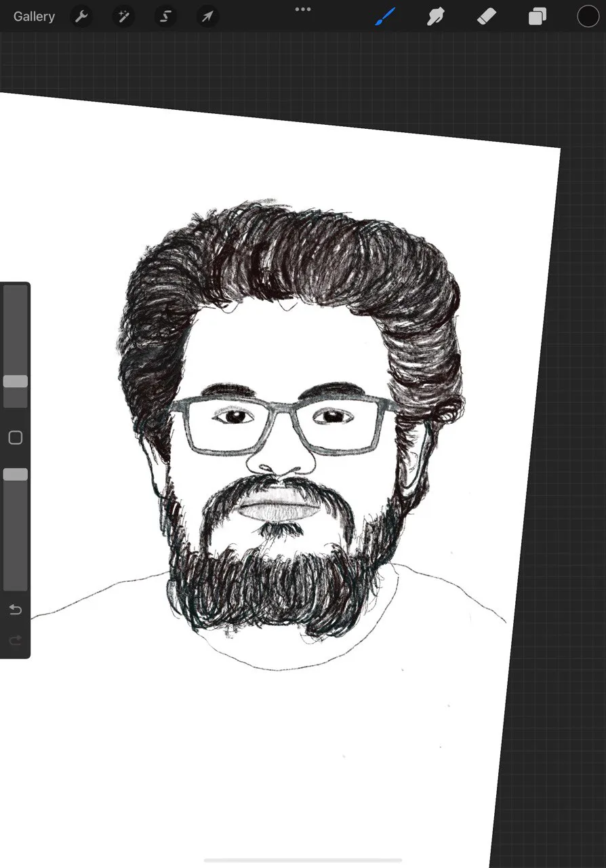The image size is (606, 868).
Task: Select the Eraser tool
Action: pyautogui.click(x=487, y=16)
